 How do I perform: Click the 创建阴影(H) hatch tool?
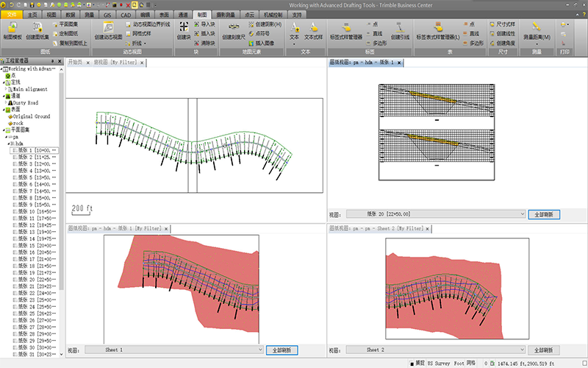[x=265, y=24]
